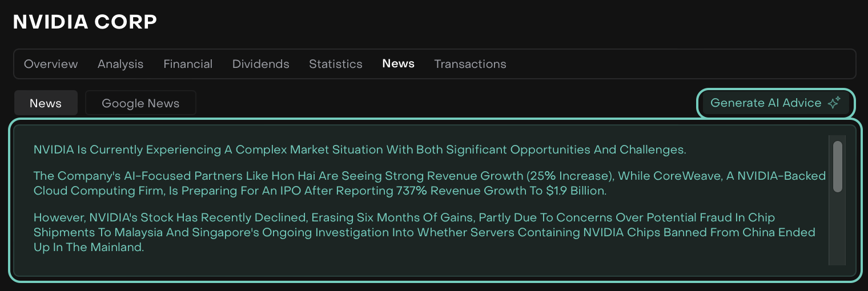The image size is (868, 291).
Task: Select the News sub-tab button
Action: click(46, 103)
